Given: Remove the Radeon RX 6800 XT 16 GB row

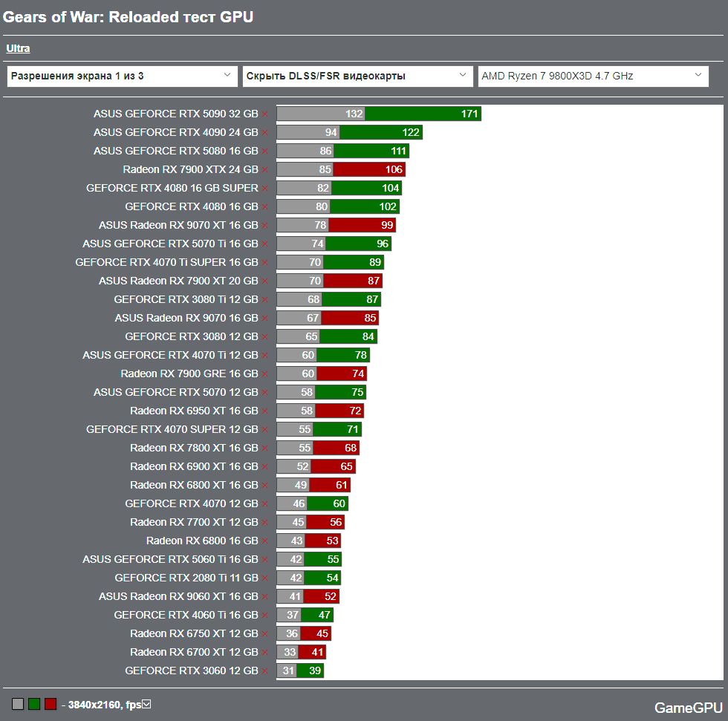Looking at the screenshot, I should click(x=264, y=486).
